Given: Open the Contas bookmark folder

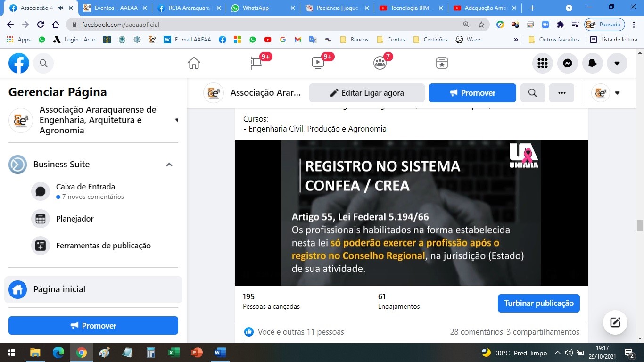Looking at the screenshot, I should 391,40.
